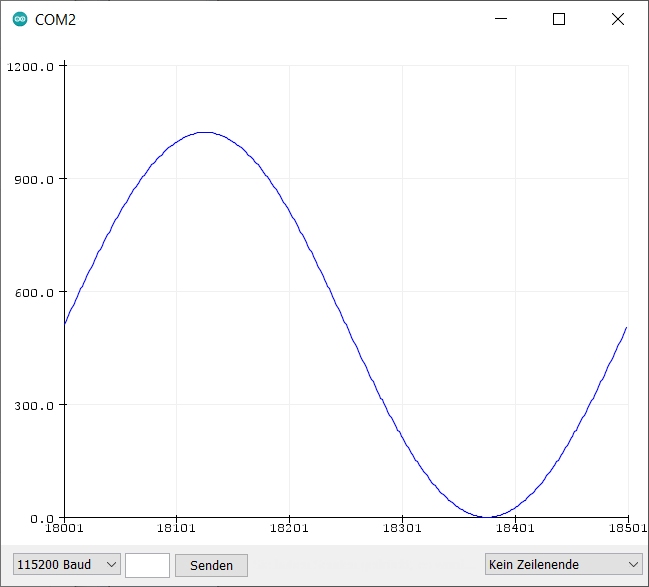Image resolution: width=649 pixels, height=587 pixels.
Task: Click the 18001 x-axis label
Action: (64, 528)
